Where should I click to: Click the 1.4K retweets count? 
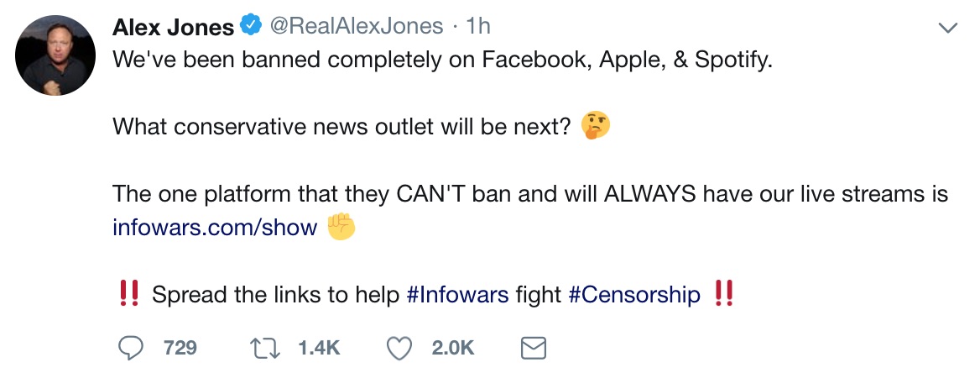320,348
